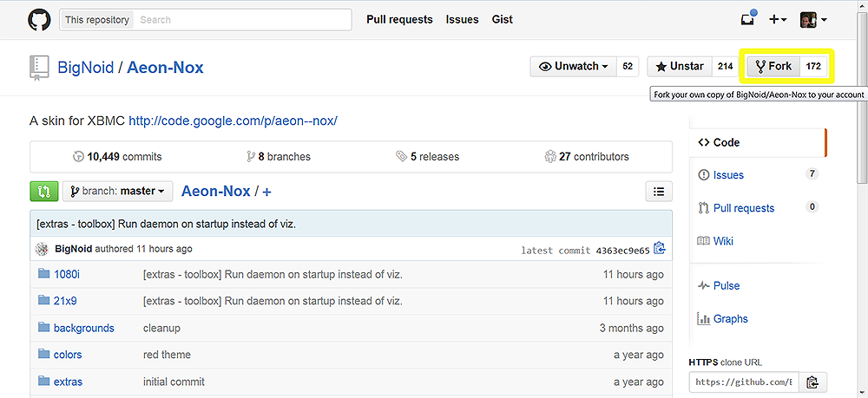Click the HTTPS clone URL text field
This screenshot has height=398, width=868.
745,382
